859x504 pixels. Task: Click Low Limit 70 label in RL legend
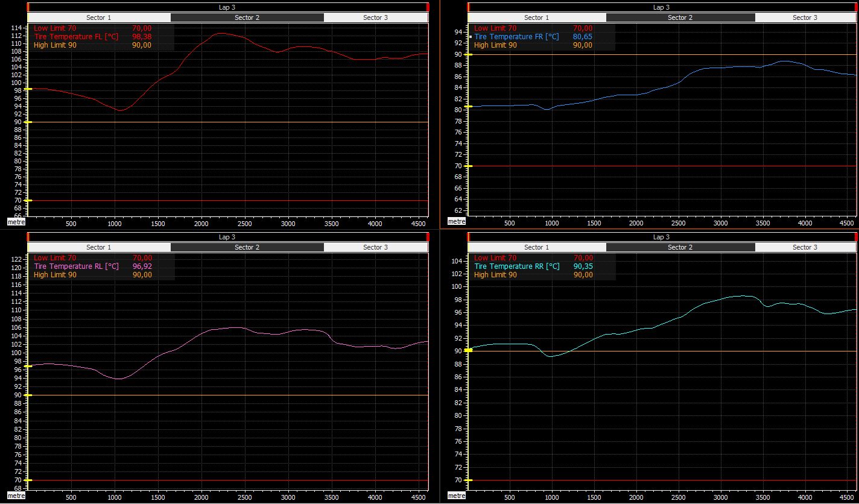55,258
